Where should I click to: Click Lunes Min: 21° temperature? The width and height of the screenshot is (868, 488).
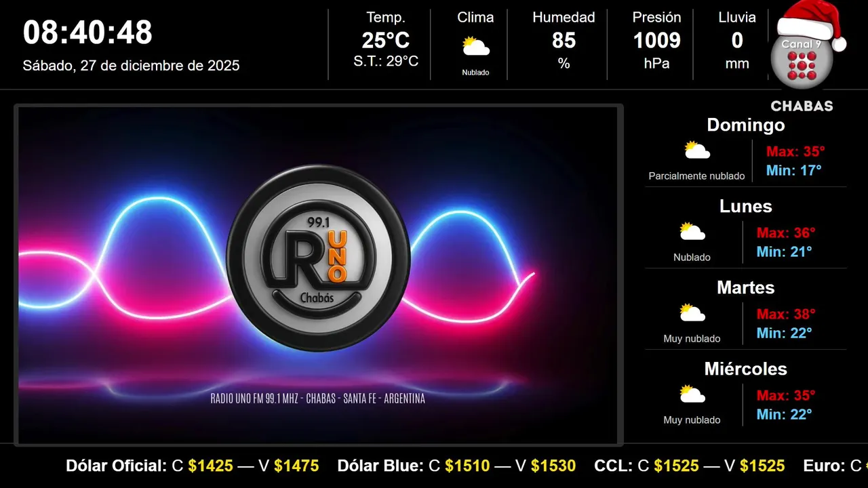coord(785,252)
